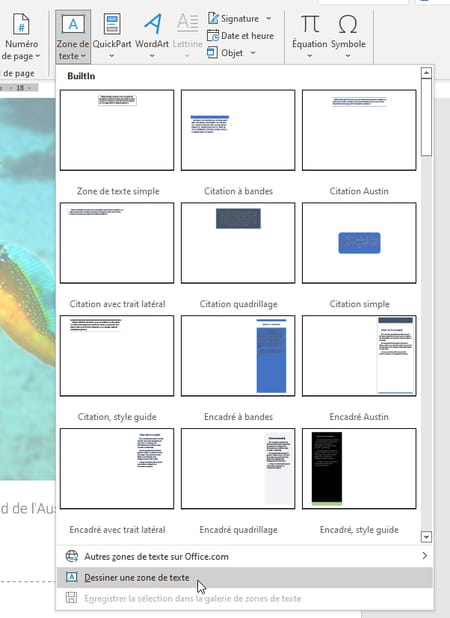
Task: Click the Numéro de page icon
Action: point(21,24)
